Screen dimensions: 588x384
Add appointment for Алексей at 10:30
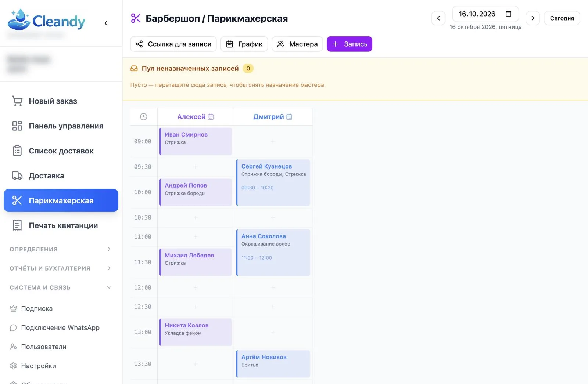tap(196, 218)
